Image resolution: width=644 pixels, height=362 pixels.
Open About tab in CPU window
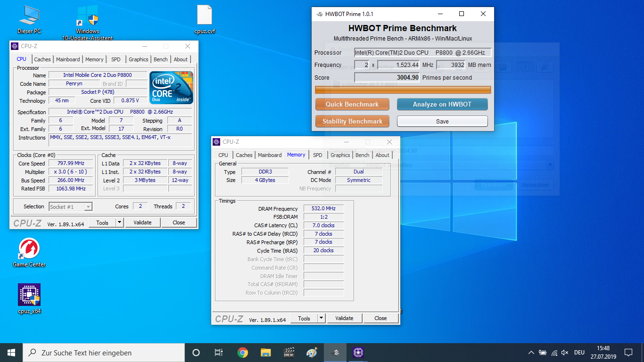[181, 59]
